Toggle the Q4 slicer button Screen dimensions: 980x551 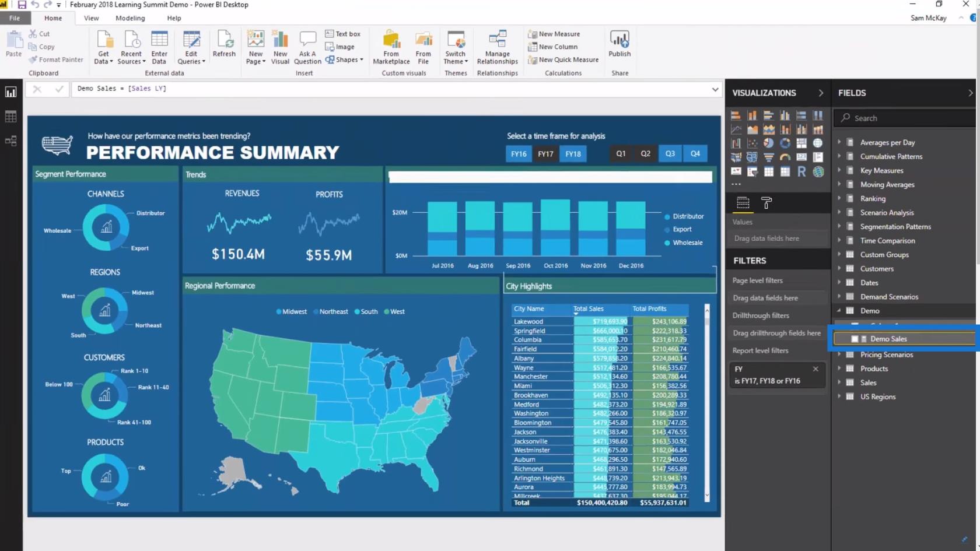coord(695,153)
